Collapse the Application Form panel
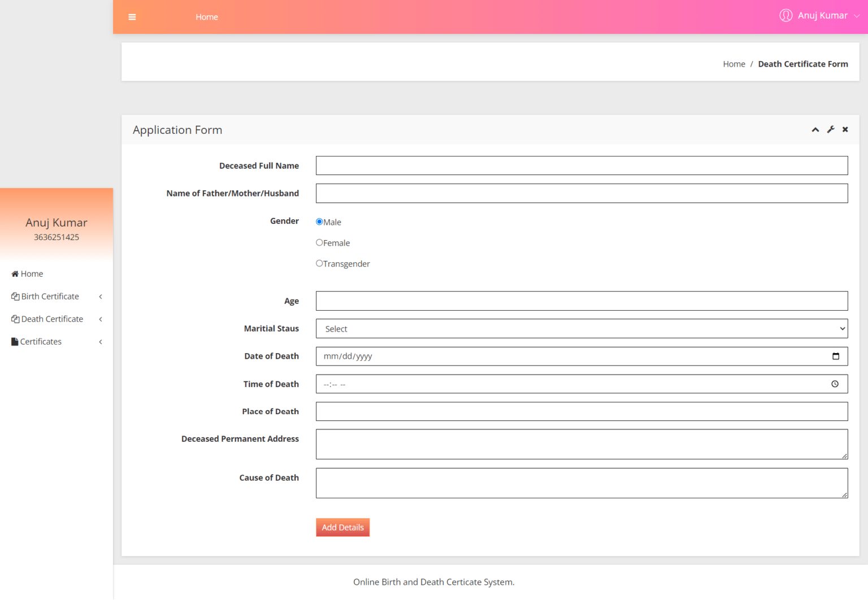This screenshot has width=868, height=600. click(x=815, y=129)
